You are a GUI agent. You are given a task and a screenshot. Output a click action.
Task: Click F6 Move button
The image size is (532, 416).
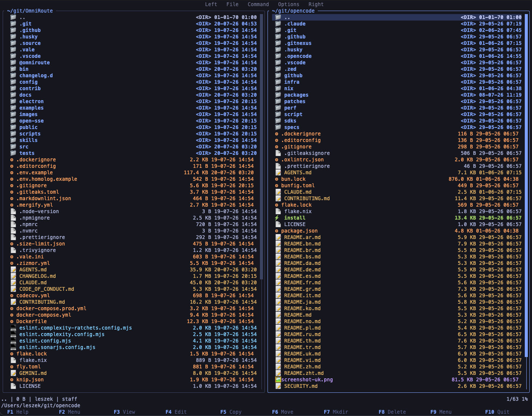coord(283,412)
